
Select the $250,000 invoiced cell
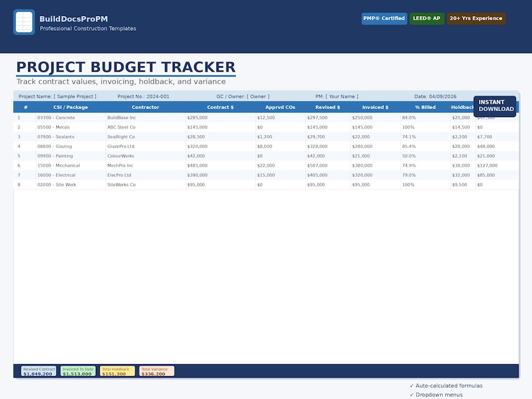375,118
